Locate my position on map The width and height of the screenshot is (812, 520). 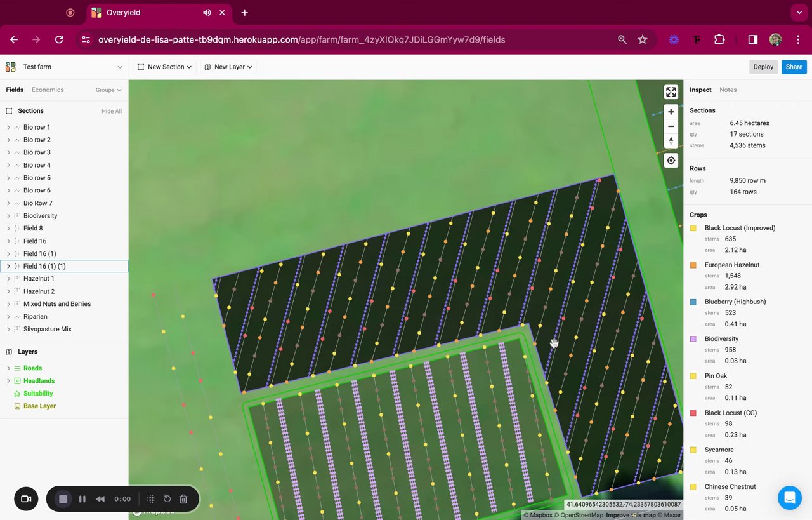(671, 161)
